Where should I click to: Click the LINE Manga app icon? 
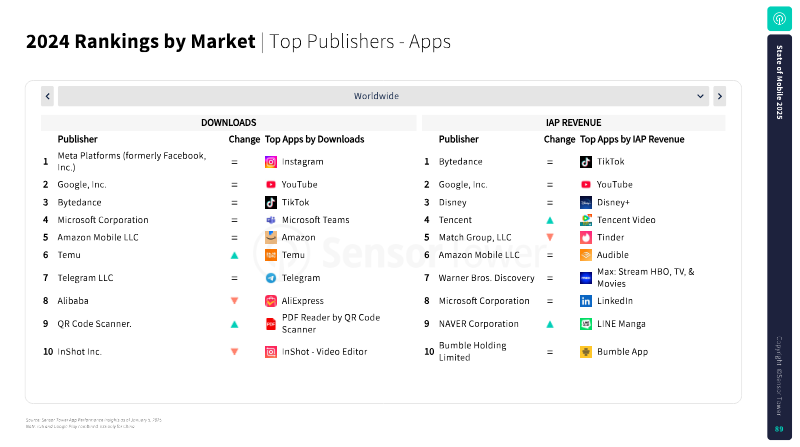[x=586, y=324]
